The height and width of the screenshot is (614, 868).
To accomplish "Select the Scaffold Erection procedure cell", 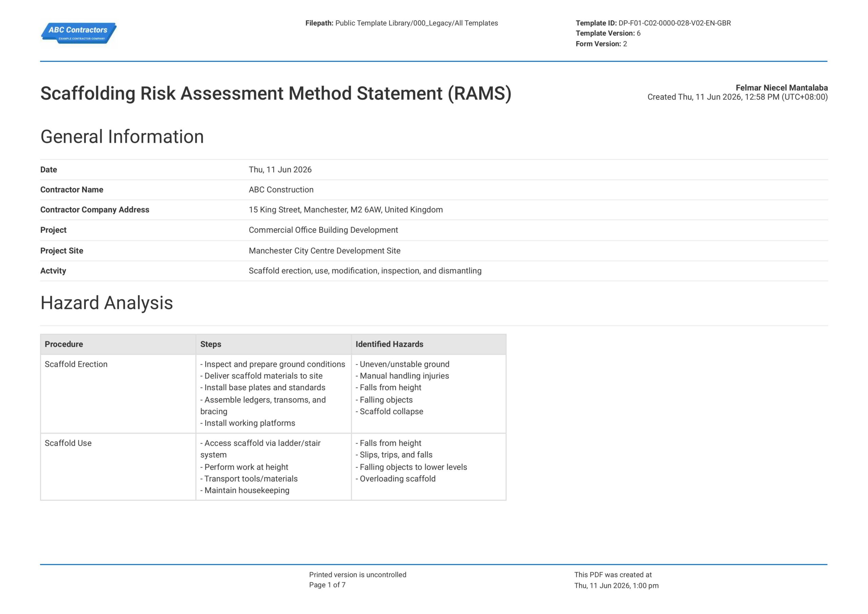I will 118,394.
